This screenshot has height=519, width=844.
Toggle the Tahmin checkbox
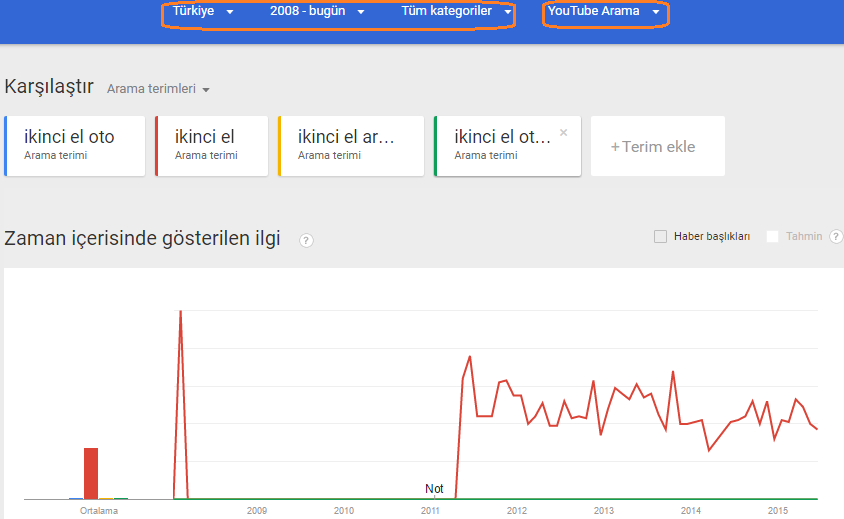(772, 236)
